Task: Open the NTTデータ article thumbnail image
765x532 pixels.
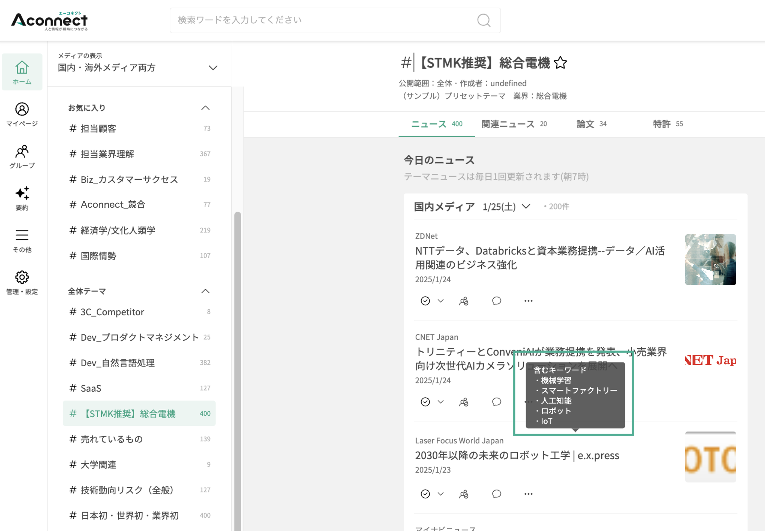Action: click(x=710, y=260)
